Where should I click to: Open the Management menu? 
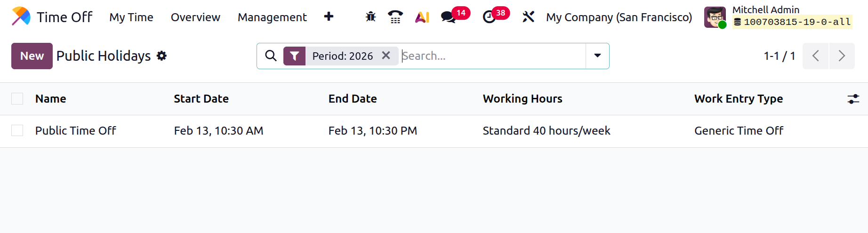click(272, 17)
